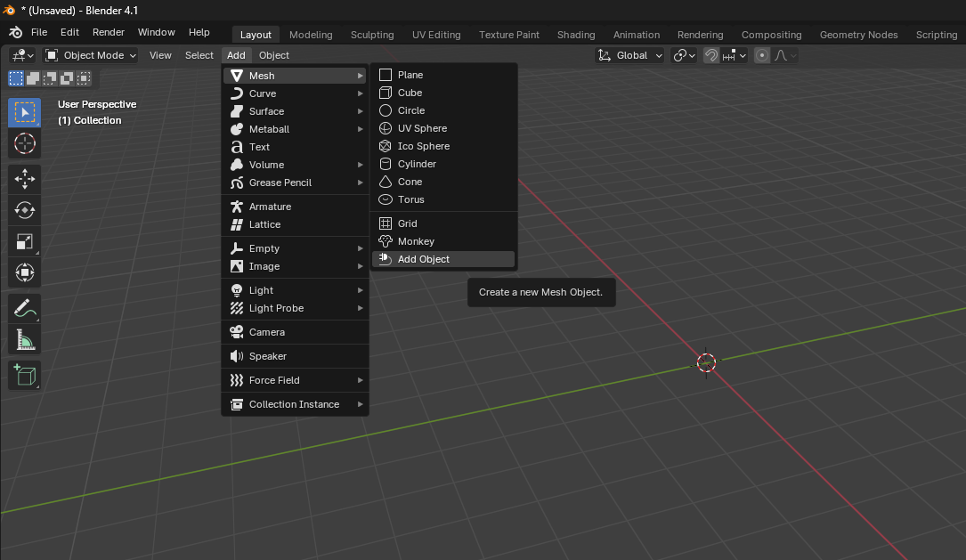
Task: Click the Blender logo menu icon
Action: point(16,32)
